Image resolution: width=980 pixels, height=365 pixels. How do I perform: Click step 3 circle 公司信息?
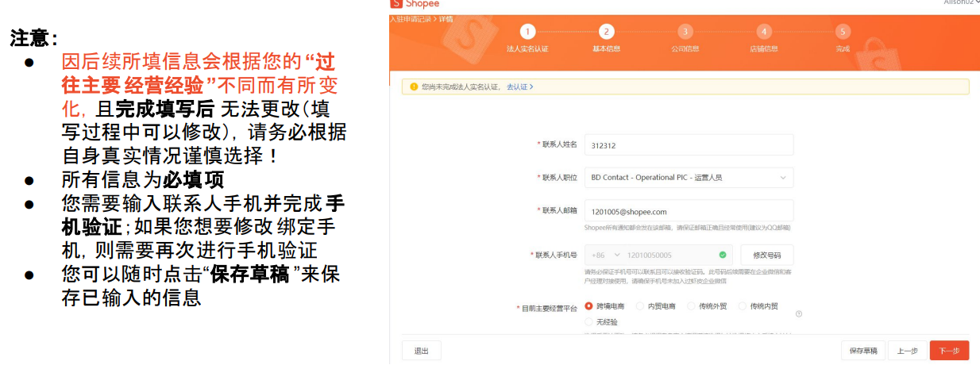(x=685, y=32)
